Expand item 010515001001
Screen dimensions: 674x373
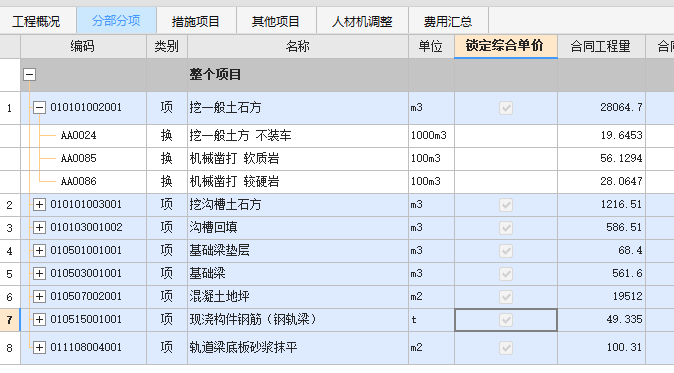tap(39, 320)
